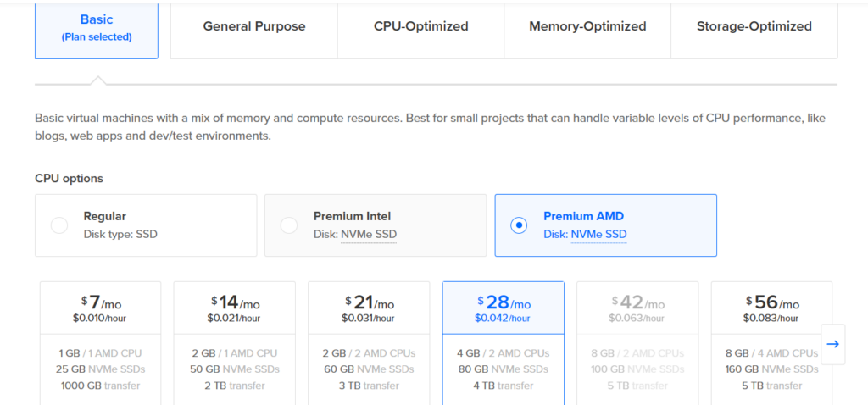Switch to the Storage-Optimized plan tab
The height and width of the screenshot is (405, 868).
(754, 26)
